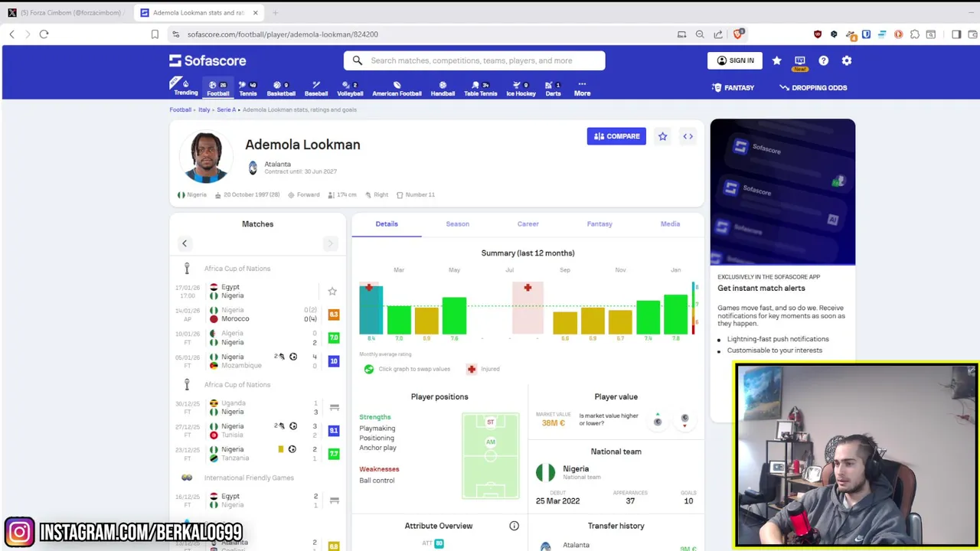Image resolution: width=980 pixels, height=551 pixels.
Task: Open Bitwarden extension icon
Action: (x=866, y=34)
